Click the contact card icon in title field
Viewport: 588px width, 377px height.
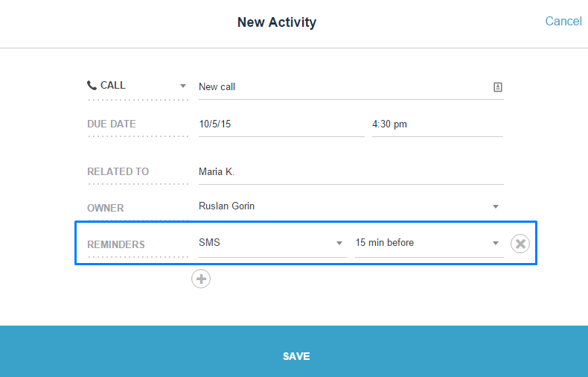[x=498, y=87]
